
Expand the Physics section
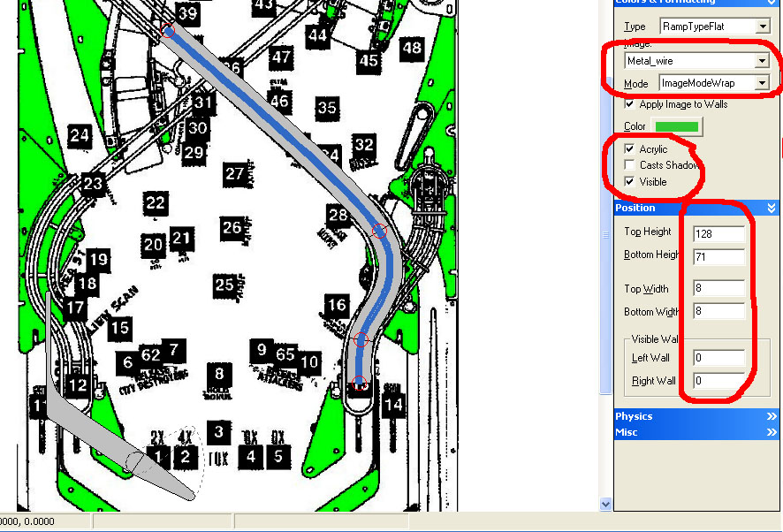pos(696,416)
